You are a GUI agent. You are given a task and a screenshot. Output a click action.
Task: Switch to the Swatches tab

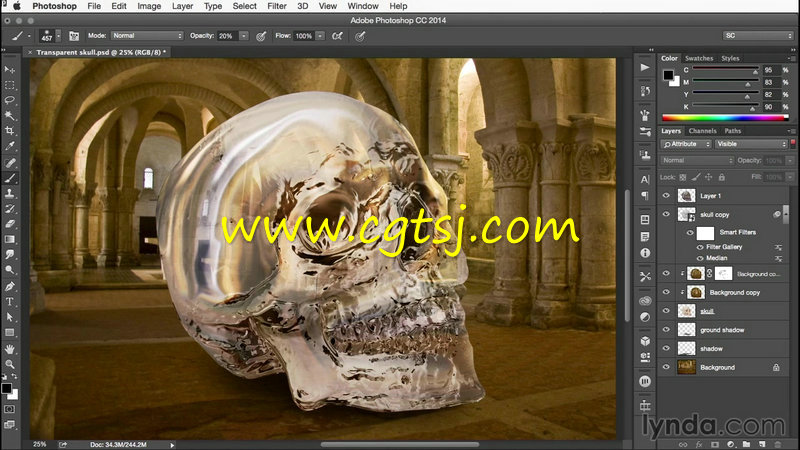(x=698, y=58)
